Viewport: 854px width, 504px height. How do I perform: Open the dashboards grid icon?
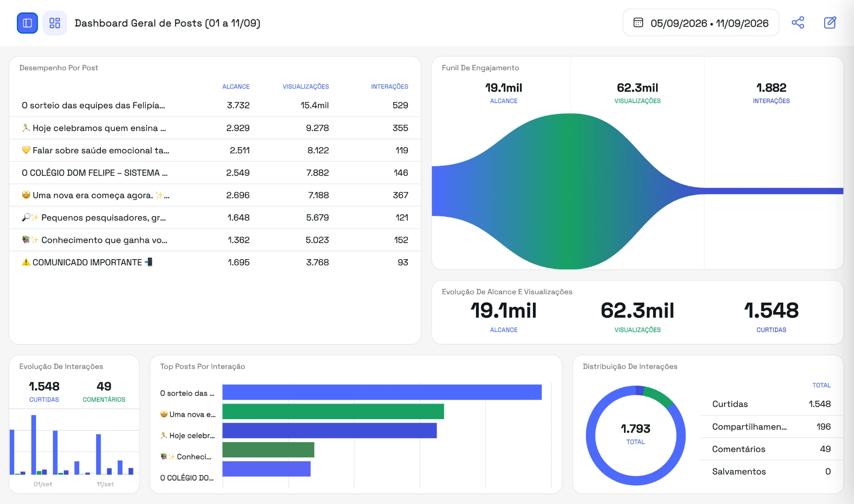55,23
